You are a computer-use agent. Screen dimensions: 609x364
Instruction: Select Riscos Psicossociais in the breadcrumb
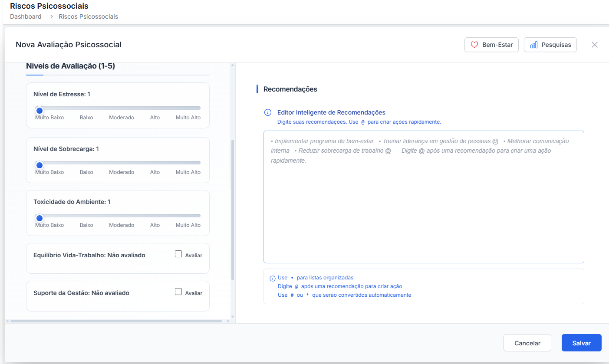tap(88, 16)
